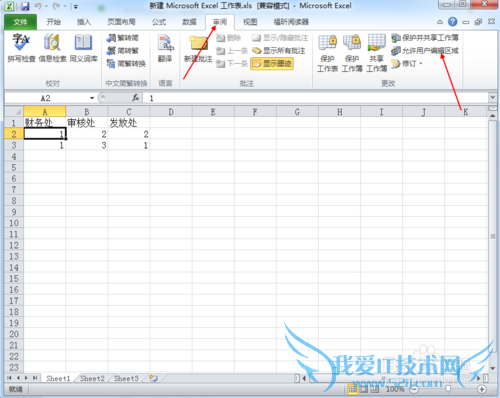Switch to the 公式 Formulas tab
500x398 pixels.
(159, 22)
